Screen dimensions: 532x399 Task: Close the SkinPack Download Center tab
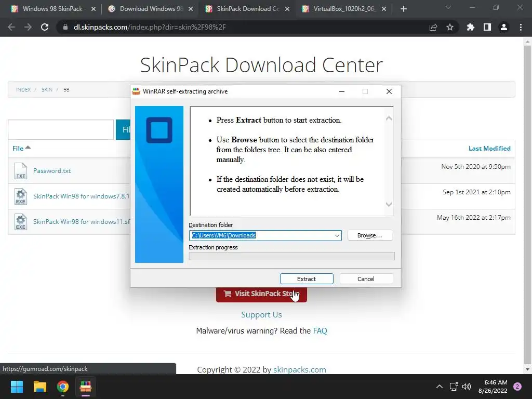[x=287, y=9]
